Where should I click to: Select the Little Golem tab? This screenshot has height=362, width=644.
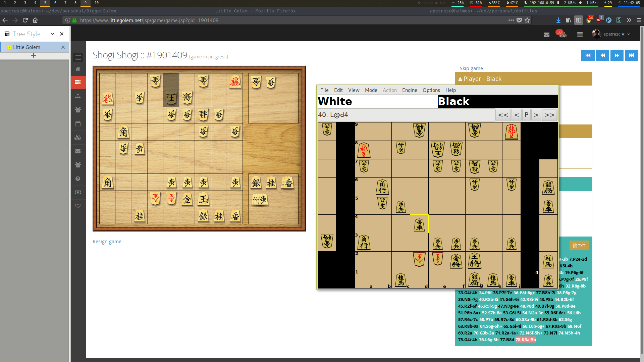pyautogui.click(x=34, y=47)
